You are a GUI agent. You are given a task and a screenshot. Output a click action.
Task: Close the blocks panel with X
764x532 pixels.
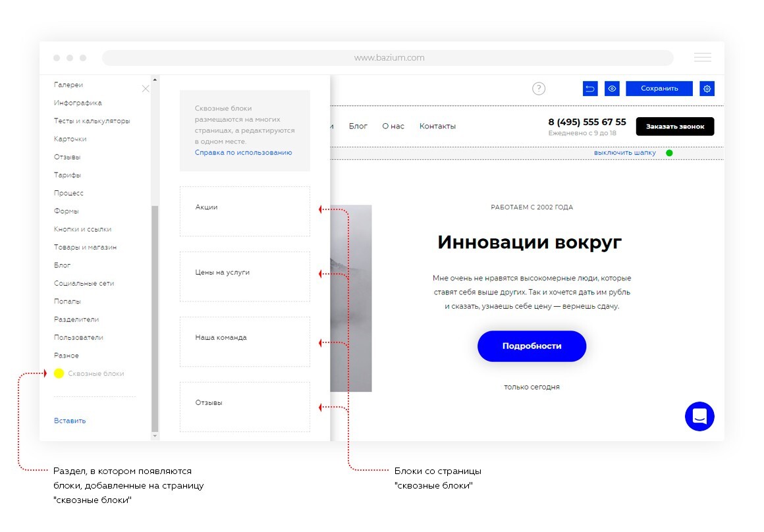(x=145, y=89)
